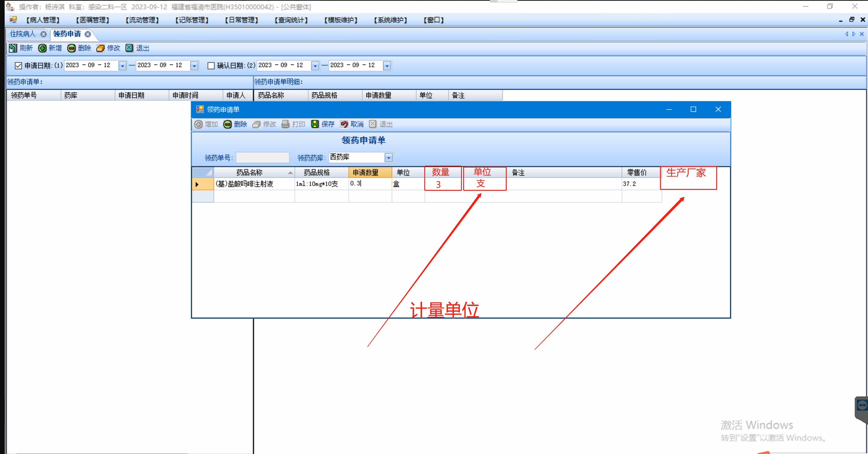Viewport: 868px width, 454px height.
Task: Click the 领药单号 input field
Action: (262, 158)
